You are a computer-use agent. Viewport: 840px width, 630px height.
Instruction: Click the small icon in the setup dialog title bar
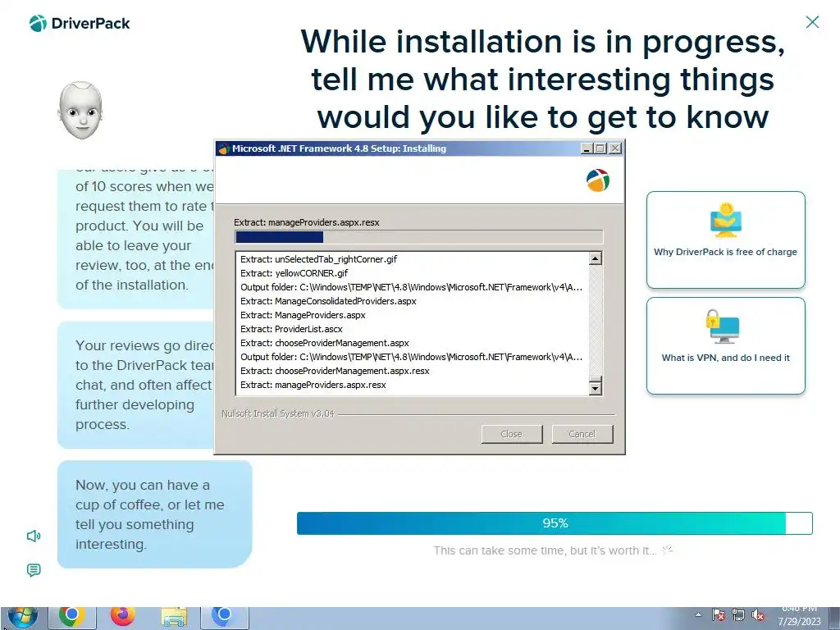[223, 148]
